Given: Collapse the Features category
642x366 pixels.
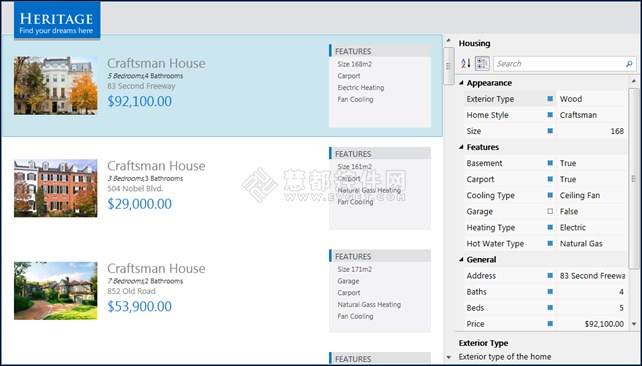Looking at the screenshot, I should click(461, 147).
